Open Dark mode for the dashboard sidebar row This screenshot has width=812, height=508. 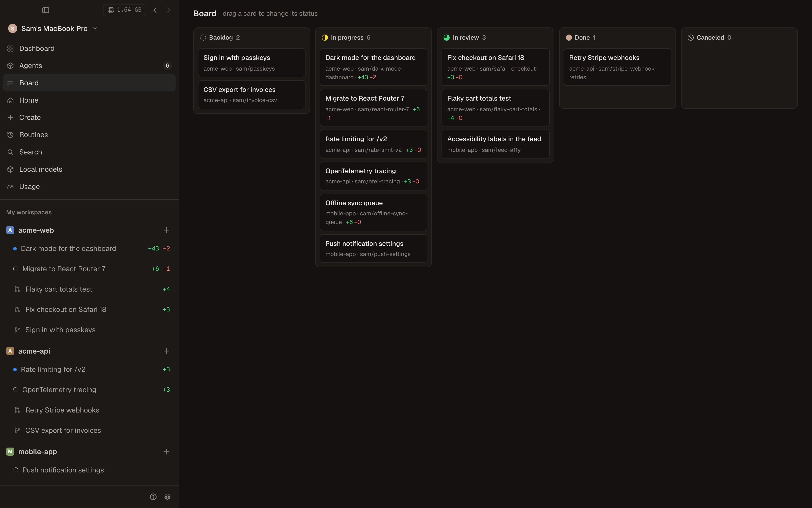[89, 249]
